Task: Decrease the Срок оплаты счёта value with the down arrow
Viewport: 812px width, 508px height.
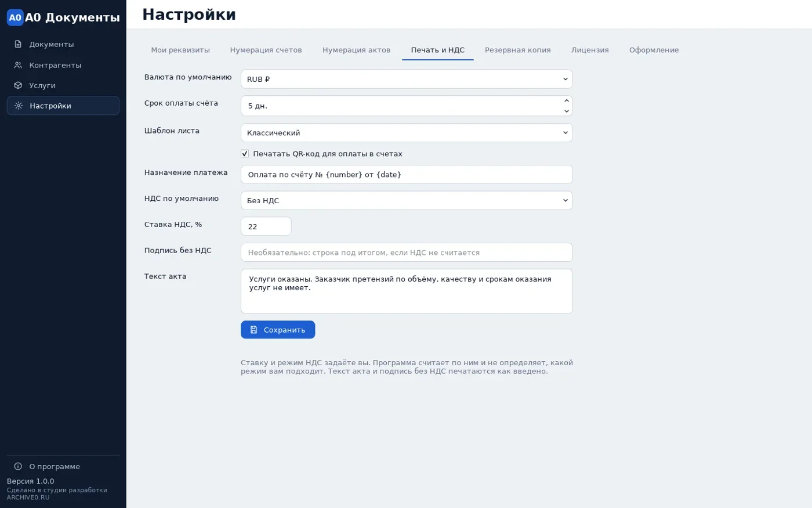Action: tap(567, 111)
